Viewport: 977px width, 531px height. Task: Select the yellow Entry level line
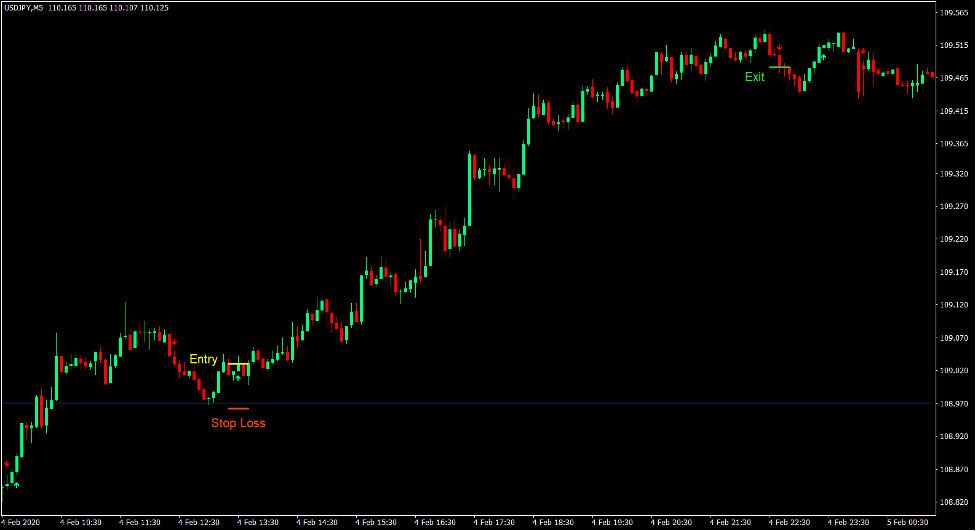(238, 364)
